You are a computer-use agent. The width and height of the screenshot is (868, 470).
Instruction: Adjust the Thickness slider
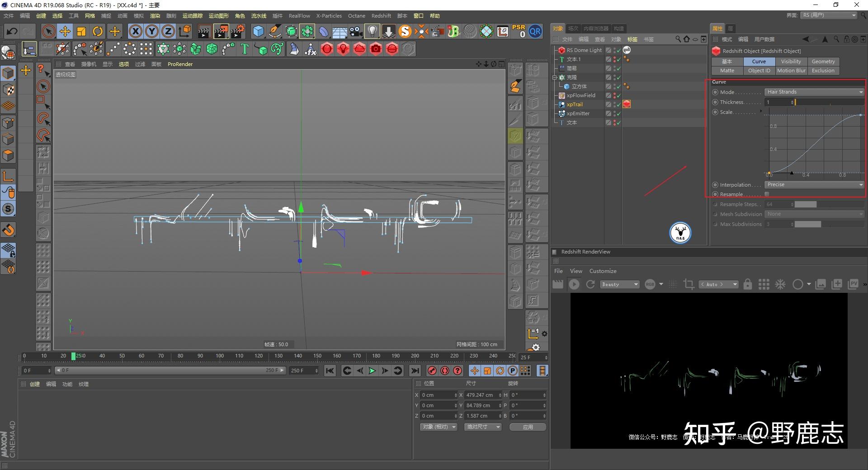[830, 103]
